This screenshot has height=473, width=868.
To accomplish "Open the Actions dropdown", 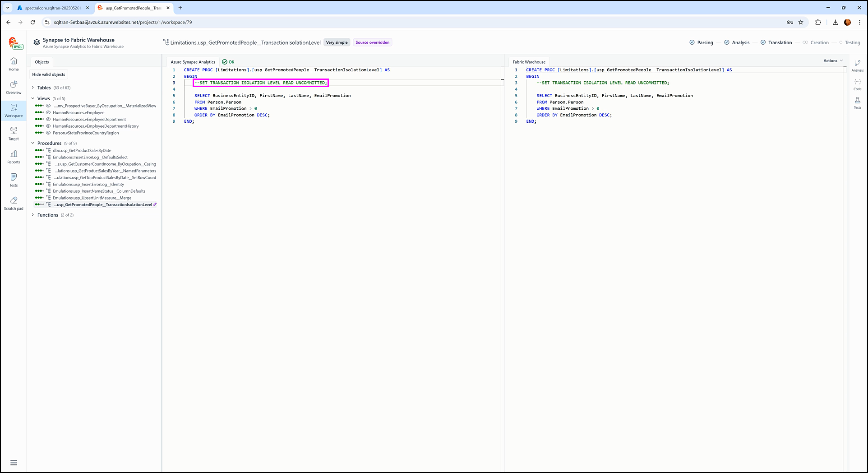I will [x=832, y=60].
